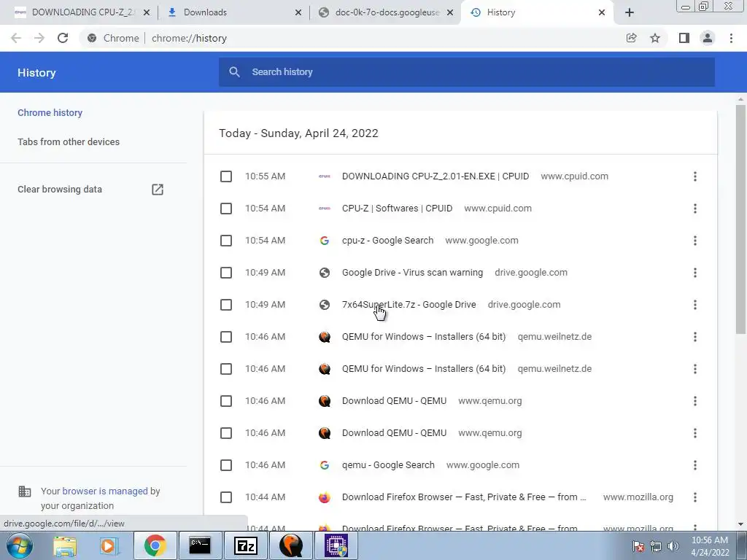Select Chrome history in sidebar
747x560 pixels.
point(50,113)
